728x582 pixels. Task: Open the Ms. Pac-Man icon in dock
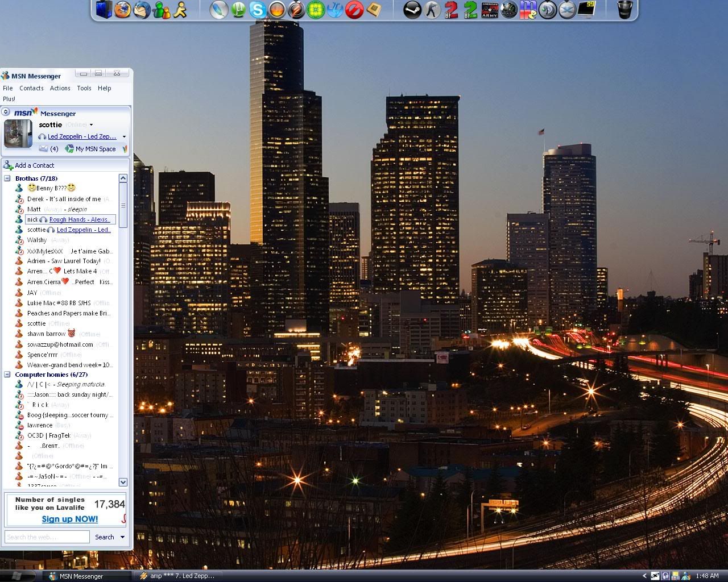point(528,10)
